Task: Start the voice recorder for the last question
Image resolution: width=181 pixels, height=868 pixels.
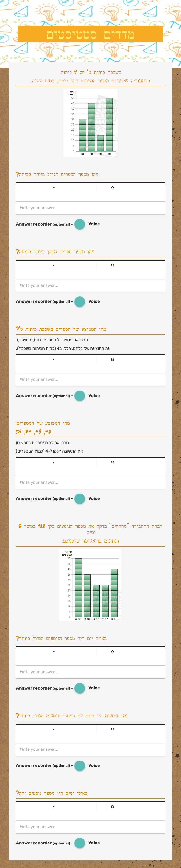Action: click(x=80, y=843)
